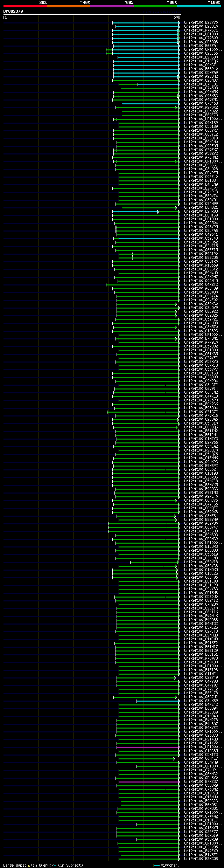Click the red 20% identity color bar

(25, 6)
